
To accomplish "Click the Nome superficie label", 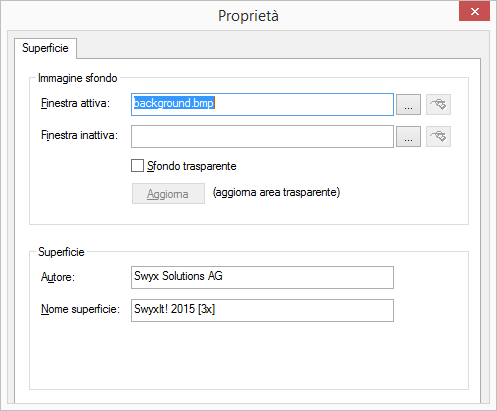I will pyautogui.click(x=80, y=309).
